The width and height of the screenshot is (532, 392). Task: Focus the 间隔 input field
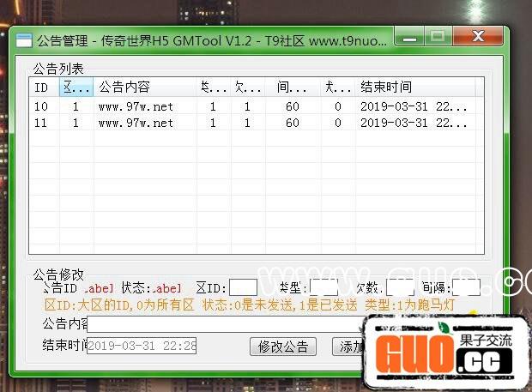coord(466,287)
